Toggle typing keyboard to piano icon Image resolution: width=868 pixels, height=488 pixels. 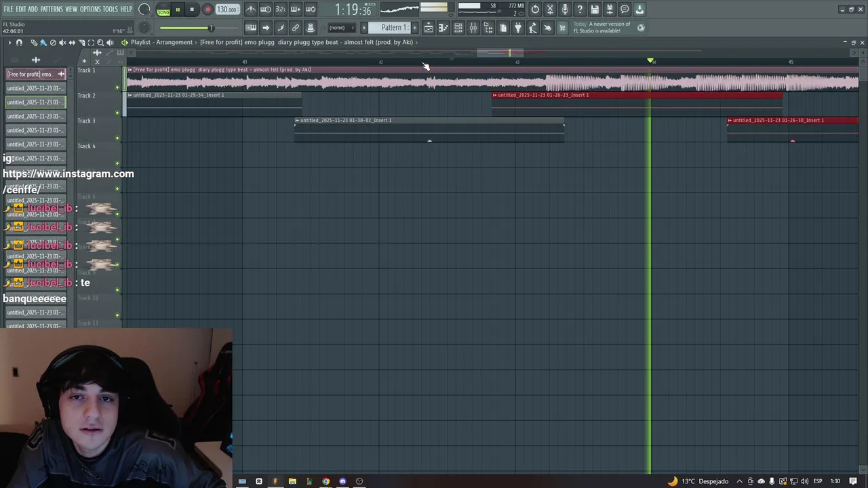[x=251, y=28]
